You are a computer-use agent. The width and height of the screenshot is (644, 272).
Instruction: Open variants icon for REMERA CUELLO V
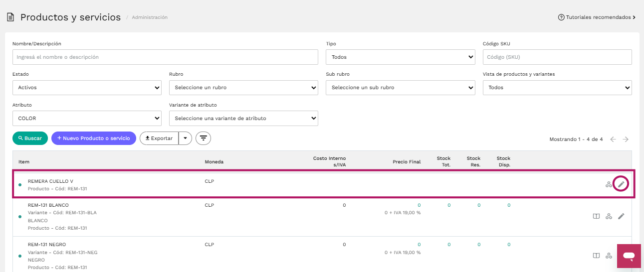point(609,184)
